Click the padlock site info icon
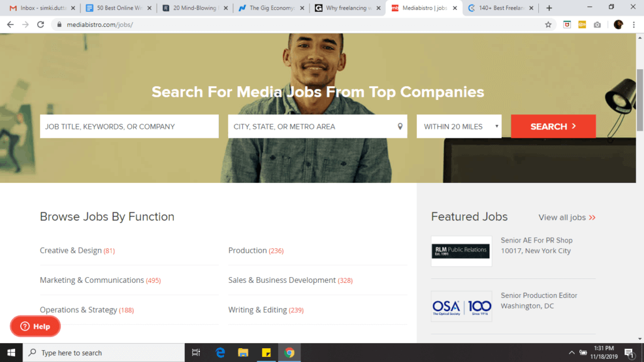Image resolution: width=644 pixels, height=362 pixels. [x=58, y=24]
